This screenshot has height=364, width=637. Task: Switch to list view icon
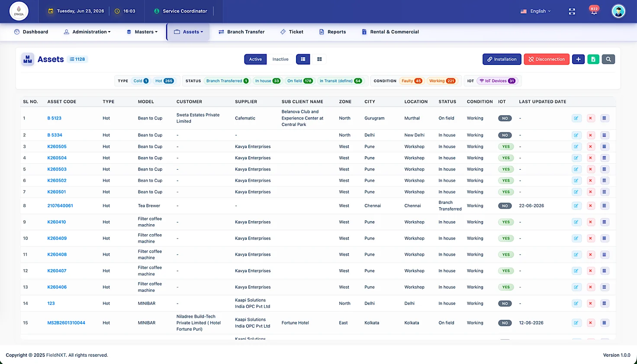click(303, 59)
